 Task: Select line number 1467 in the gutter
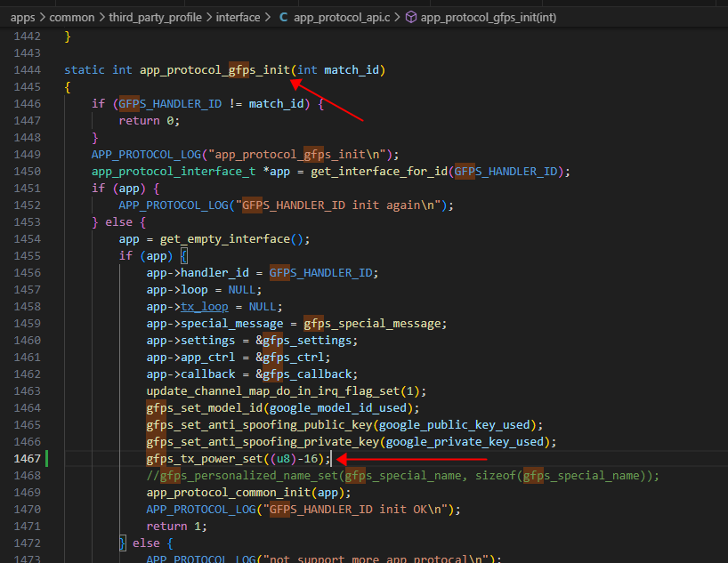(x=28, y=459)
